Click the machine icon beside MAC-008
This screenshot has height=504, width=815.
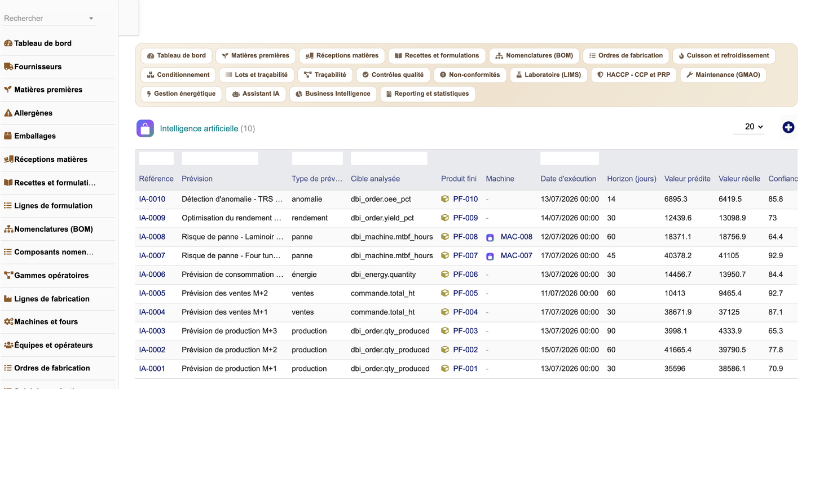[x=490, y=237]
